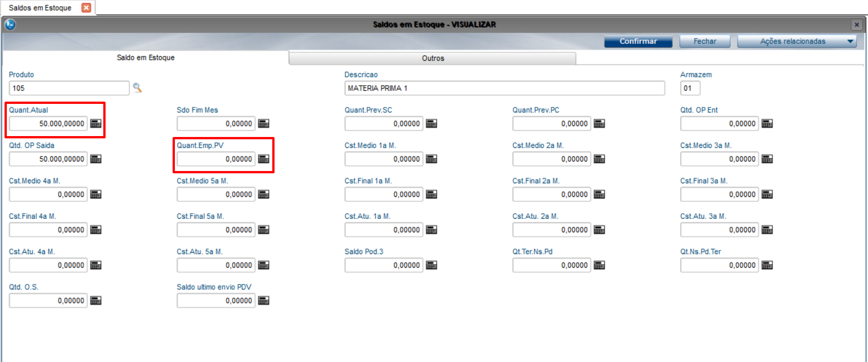Open calculator for Cst.Atu. 4a M.
This screenshot has height=362, width=868.
click(x=96, y=265)
